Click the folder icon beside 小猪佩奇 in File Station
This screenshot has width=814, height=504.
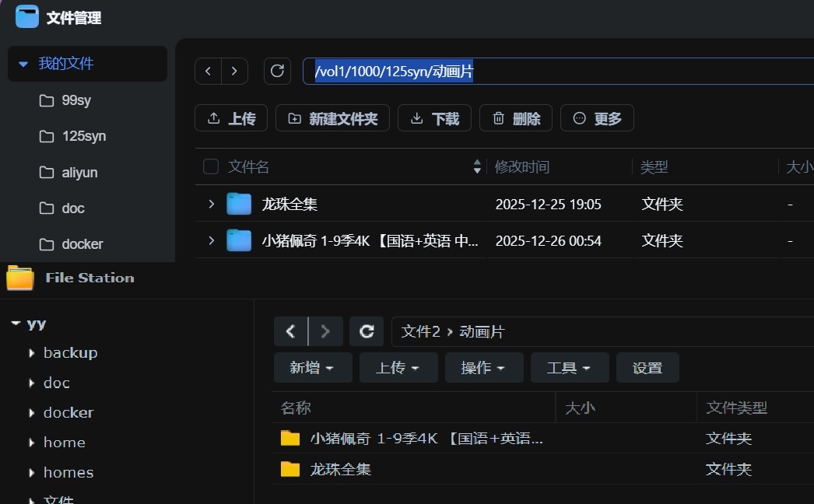point(289,438)
